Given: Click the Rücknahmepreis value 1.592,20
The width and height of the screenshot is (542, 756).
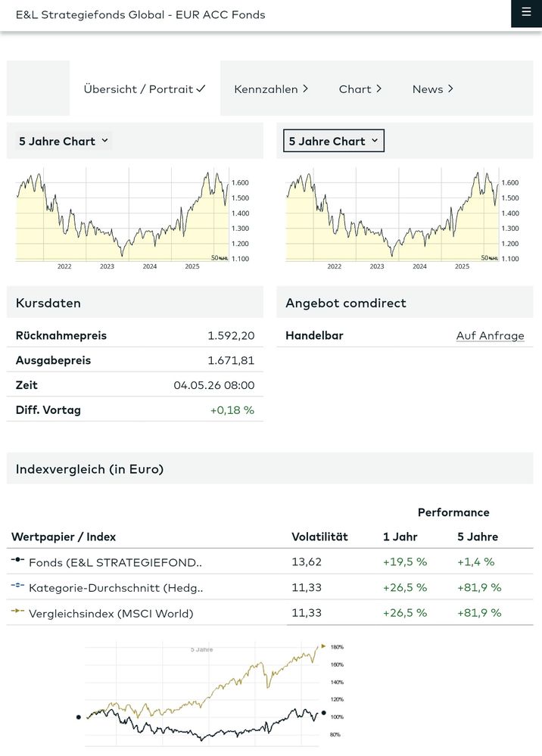Looking at the screenshot, I should (231, 335).
